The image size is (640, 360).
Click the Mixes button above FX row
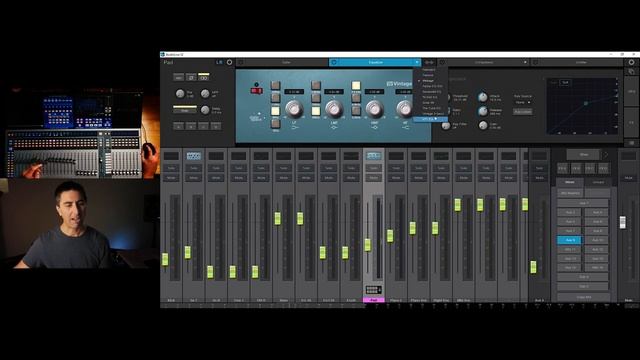click(x=584, y=155)
